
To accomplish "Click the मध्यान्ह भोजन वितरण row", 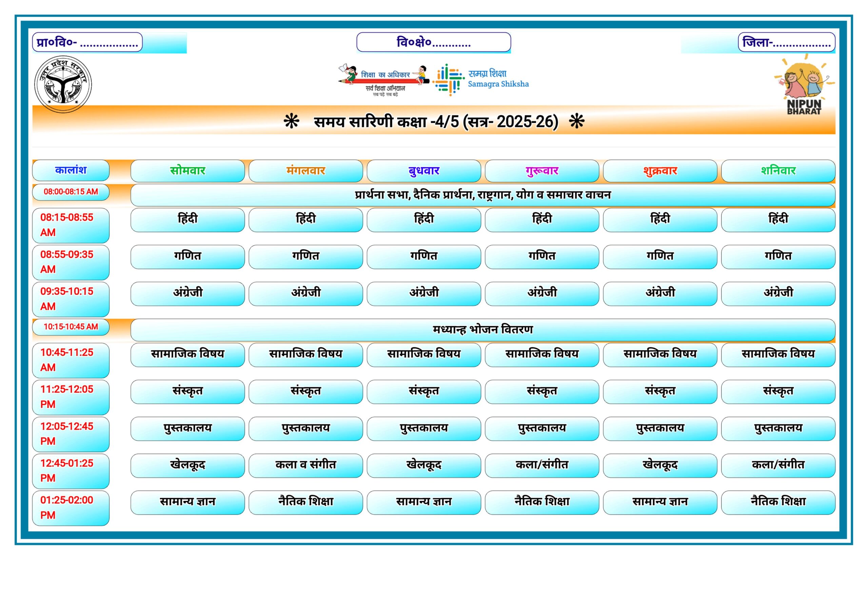I will [483, 330].
